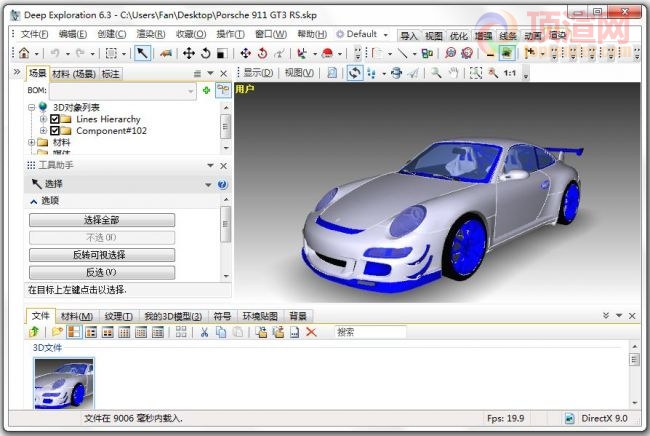Click the green render preview icon
The height and width of the screenshot is (436, 650).
point(507,53)
